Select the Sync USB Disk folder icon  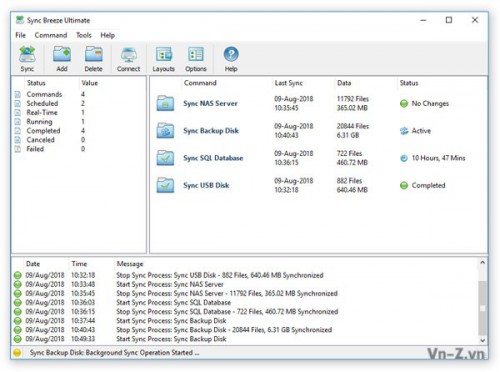point(165,185)
